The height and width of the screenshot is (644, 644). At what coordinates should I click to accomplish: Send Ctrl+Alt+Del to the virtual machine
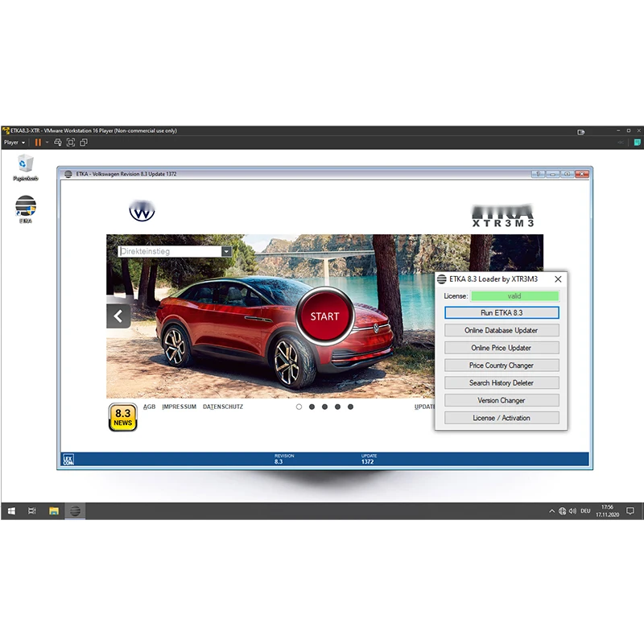point(58,142)
